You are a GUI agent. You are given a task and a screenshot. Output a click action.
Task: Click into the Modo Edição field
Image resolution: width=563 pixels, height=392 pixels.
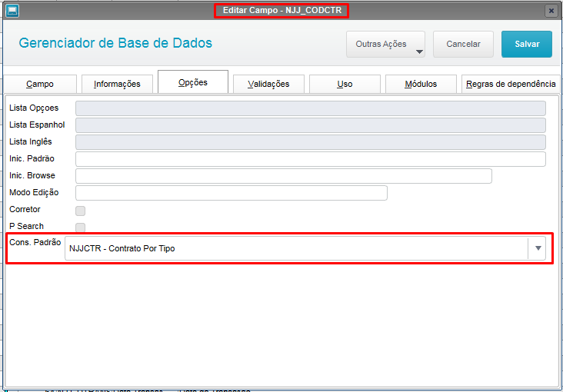click(x=232, y=193)
